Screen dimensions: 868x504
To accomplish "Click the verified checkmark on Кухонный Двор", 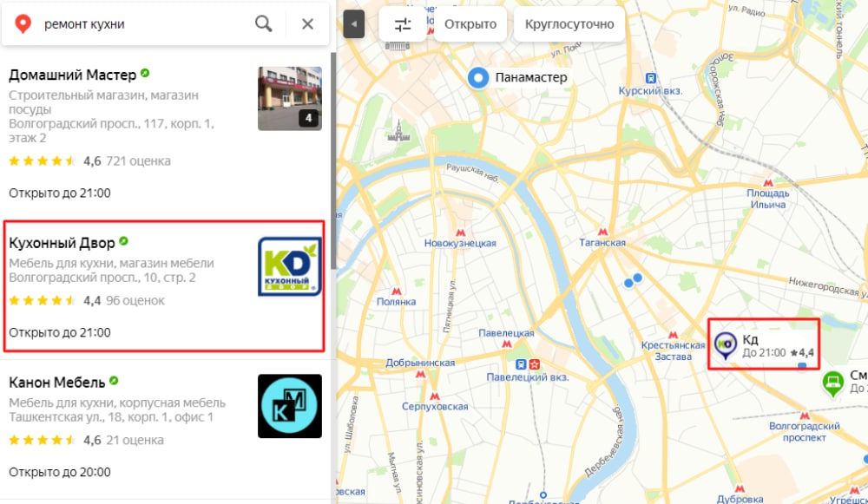I will click(x=124, y=240).
